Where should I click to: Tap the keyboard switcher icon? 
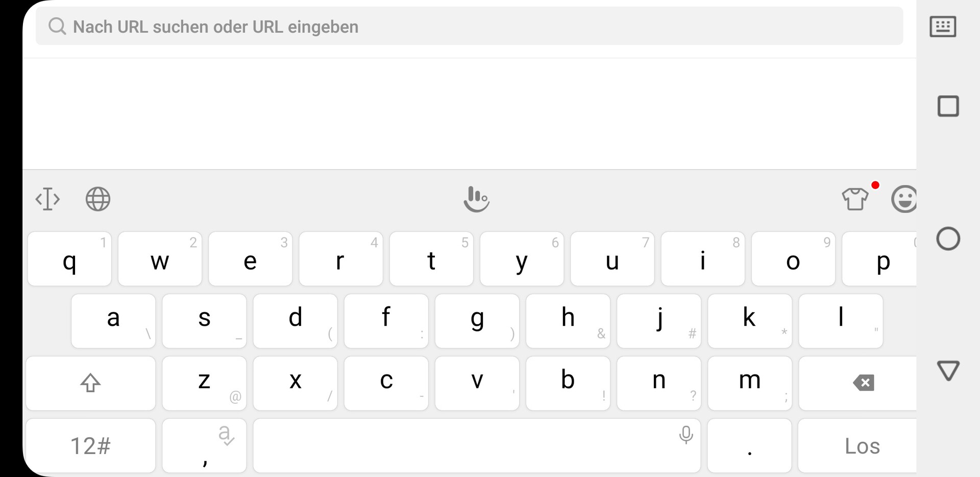[943, 27]
